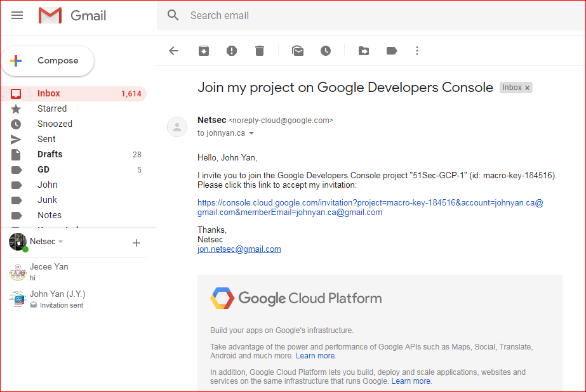The height and width of the screenshot is (392, 586).
Task: Move email to a folder
Action: point(364,51)
